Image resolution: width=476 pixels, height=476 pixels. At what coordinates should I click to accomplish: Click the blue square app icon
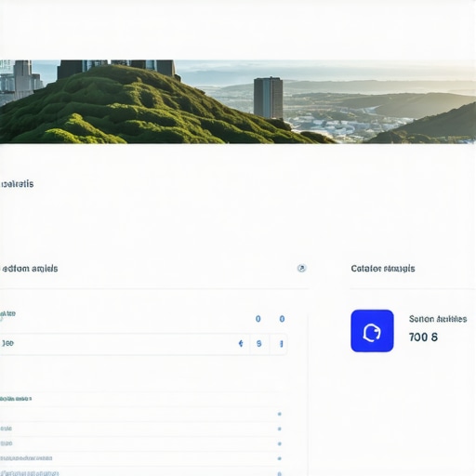click(x=372, y=331)
